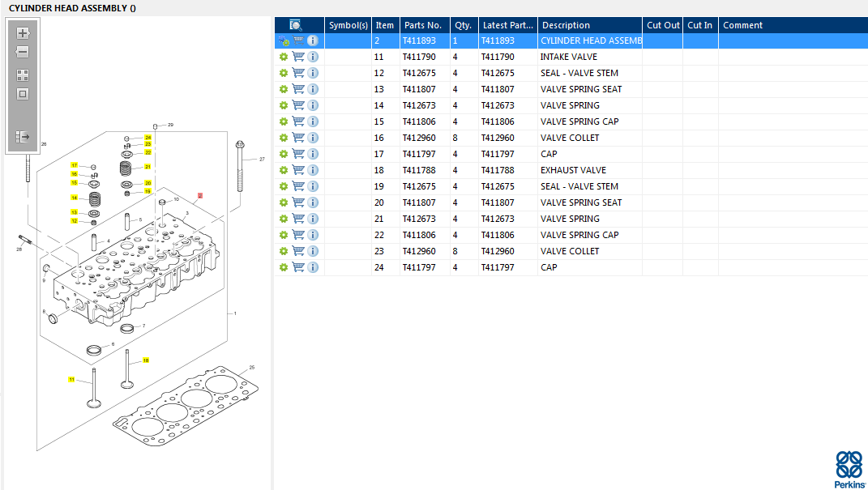Sort by the Description column header
This screenshot has height=490, width=868.
click(590, 25)
